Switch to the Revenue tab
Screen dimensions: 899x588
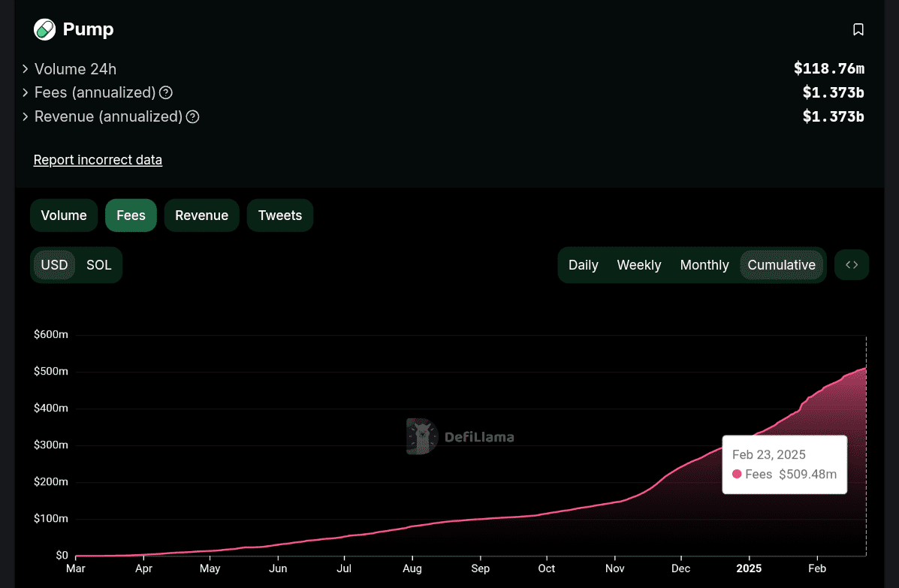pos(201,215)
